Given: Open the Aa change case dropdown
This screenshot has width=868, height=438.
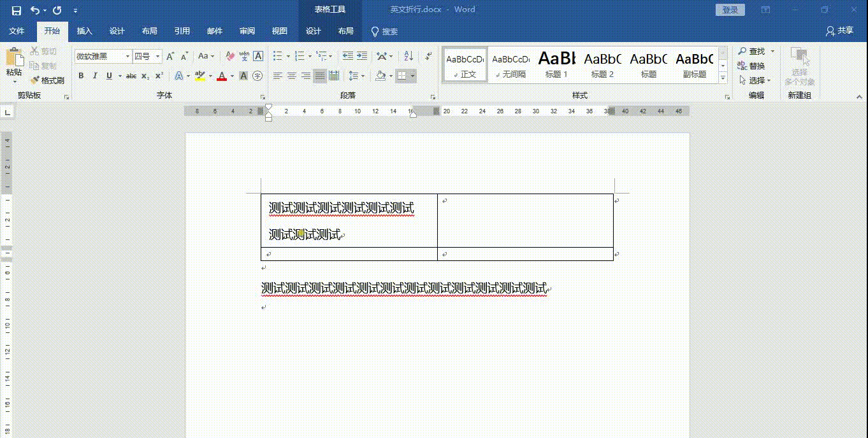Looking at the screenshot, I should click(206, 57).
